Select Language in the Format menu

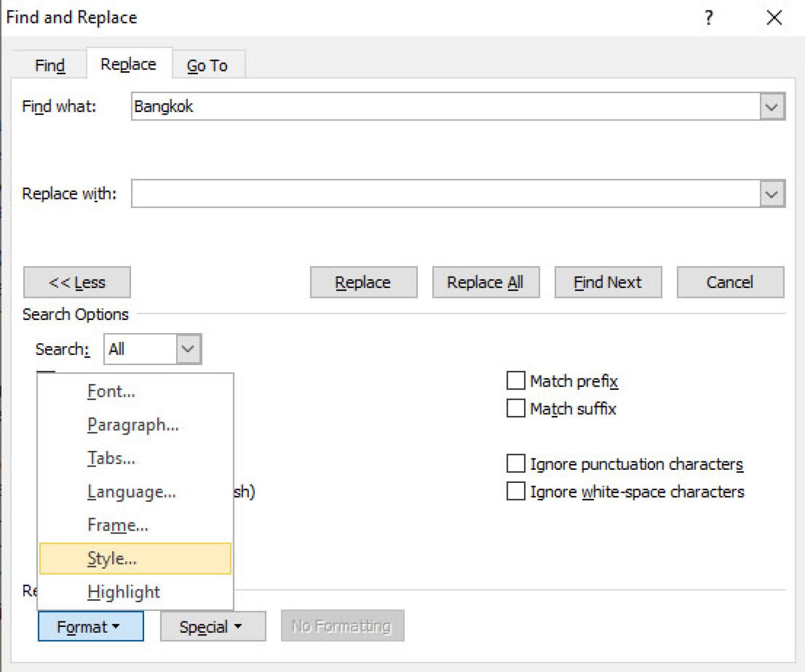[x=131, y=491]
